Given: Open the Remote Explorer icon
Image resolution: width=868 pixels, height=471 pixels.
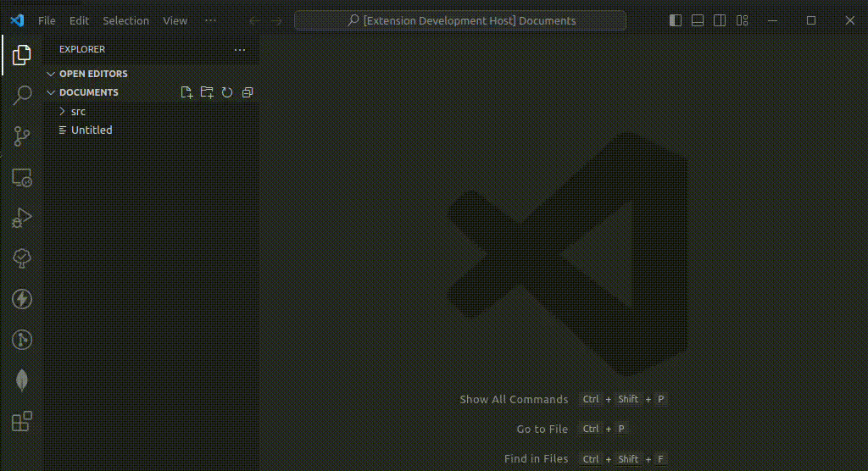Looking at the screenshot, I should 21,177.
